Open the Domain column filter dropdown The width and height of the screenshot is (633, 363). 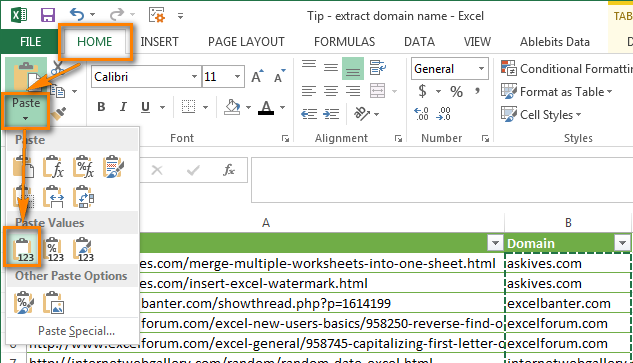[622, 243]
